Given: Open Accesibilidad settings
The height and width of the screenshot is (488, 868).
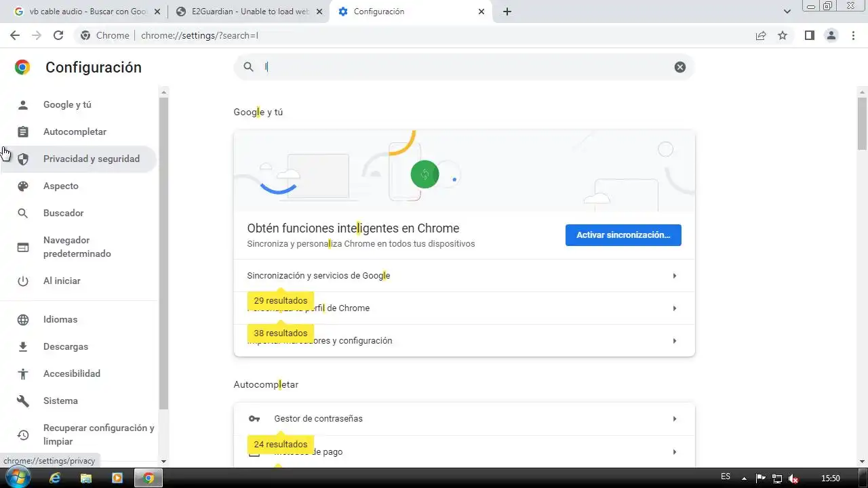Looking at the screenshot, I should 72,373.
